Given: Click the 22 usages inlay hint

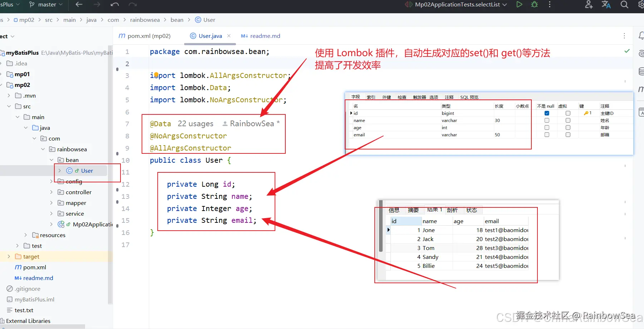Looking at the screenshot, I should pos(196,123).
